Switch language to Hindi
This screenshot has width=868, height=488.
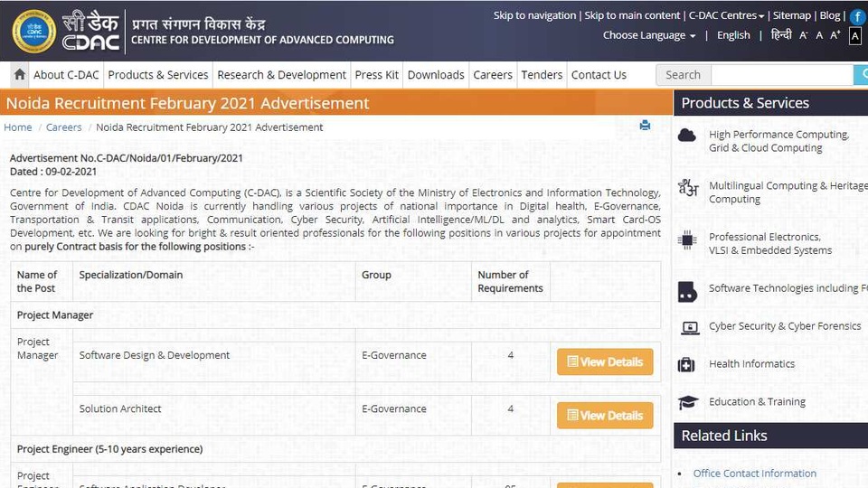pos(781,35)
